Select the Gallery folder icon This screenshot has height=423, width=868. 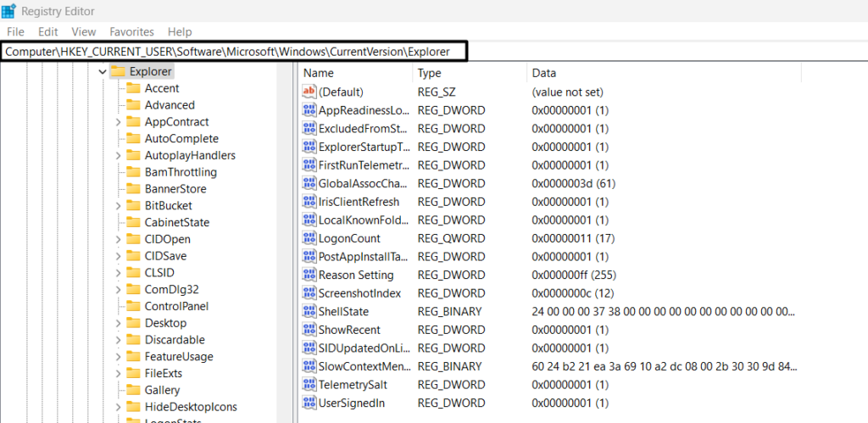[x=133, y=390]
